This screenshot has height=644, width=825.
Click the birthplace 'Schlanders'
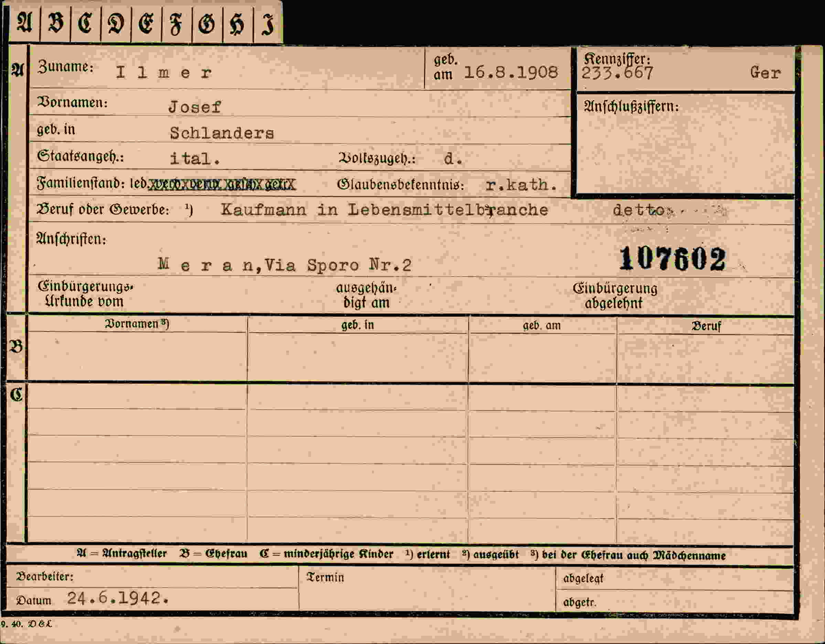(222, 133)
